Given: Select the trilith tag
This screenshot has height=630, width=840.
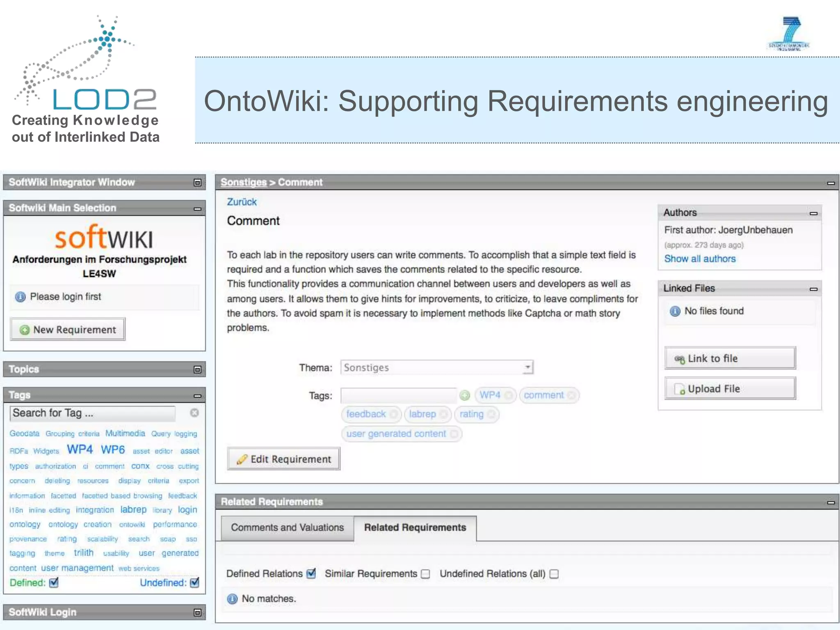Looking at the screenshot, I should point(84,552).
